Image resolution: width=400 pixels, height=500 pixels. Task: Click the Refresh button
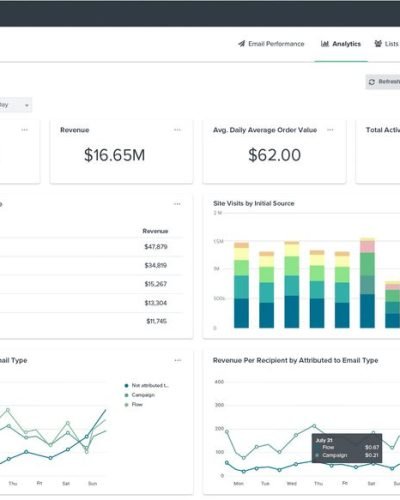[383, 82]
